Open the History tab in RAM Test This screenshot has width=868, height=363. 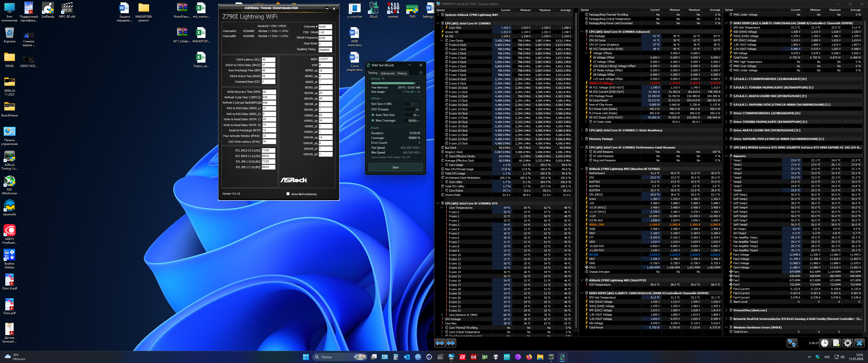(x=402, y=73)
